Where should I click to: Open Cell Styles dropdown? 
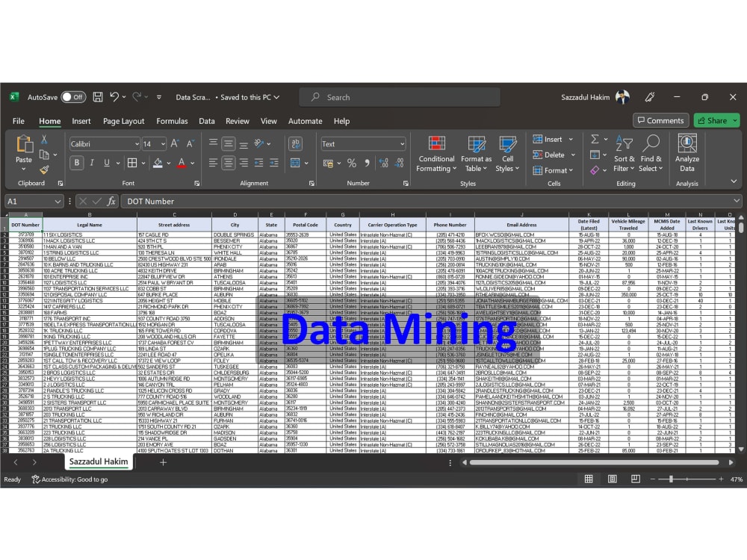(x=507, y=153)
